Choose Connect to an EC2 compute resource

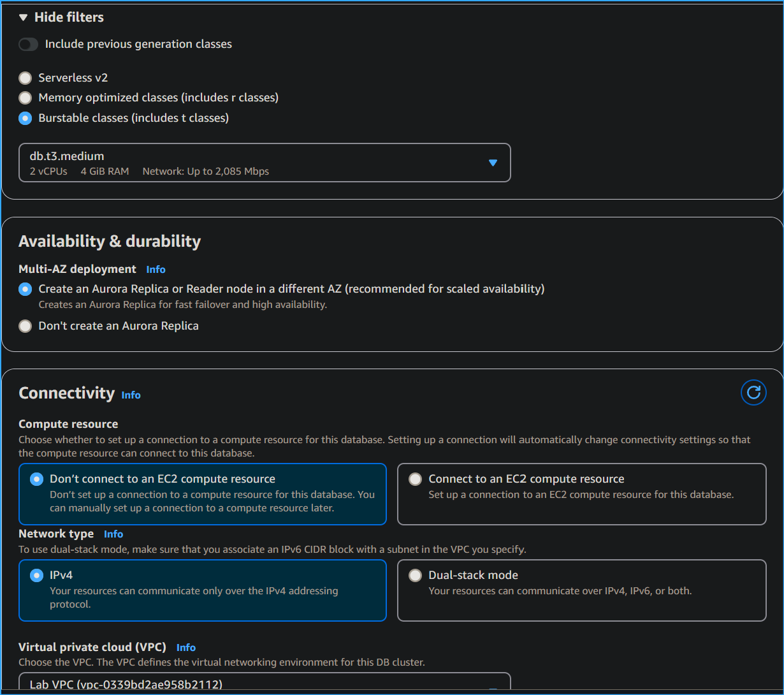pyautogui.click(x=415, y=479)
